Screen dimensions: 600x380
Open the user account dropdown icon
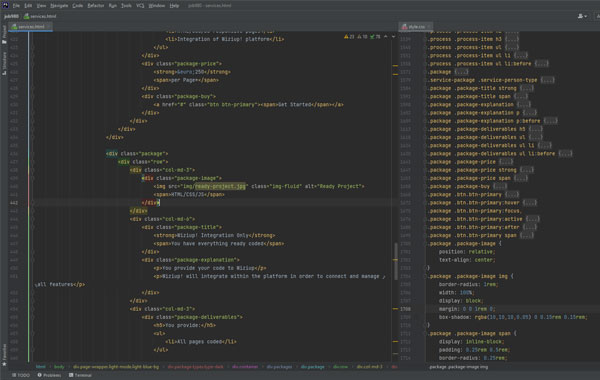pos(582,16)
